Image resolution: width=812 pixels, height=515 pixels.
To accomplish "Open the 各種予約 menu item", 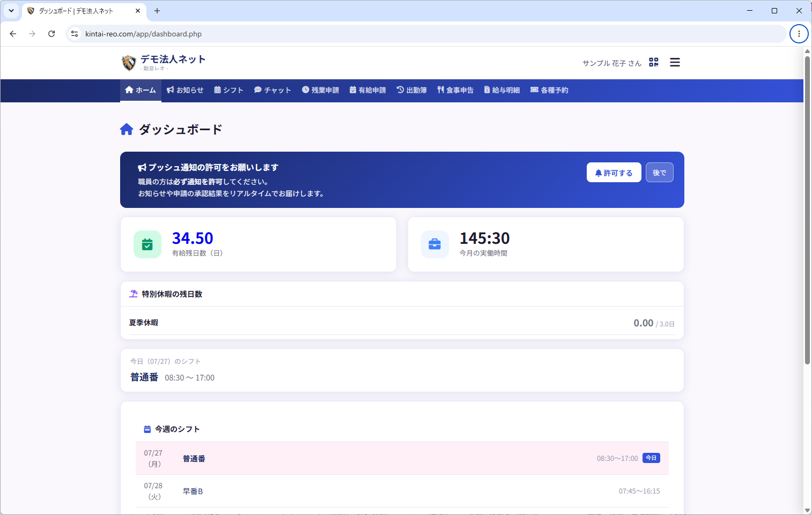I will [x=549, y=90].
